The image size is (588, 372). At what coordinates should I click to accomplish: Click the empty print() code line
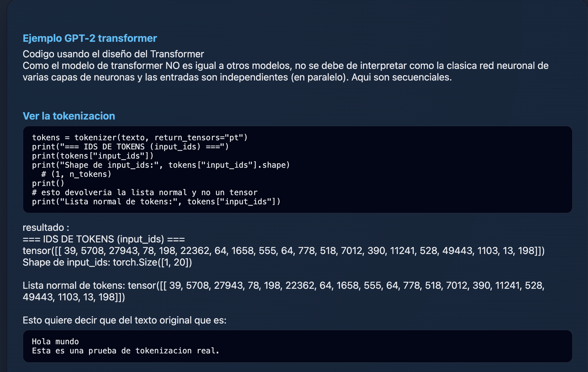pyautogui.click(x=48, y=183)
